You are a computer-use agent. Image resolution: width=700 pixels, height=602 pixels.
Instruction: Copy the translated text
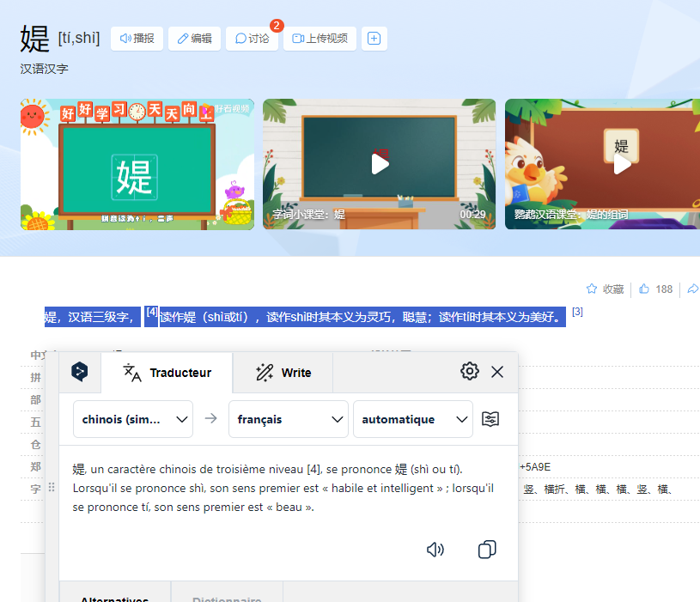[x=487, y=550]
